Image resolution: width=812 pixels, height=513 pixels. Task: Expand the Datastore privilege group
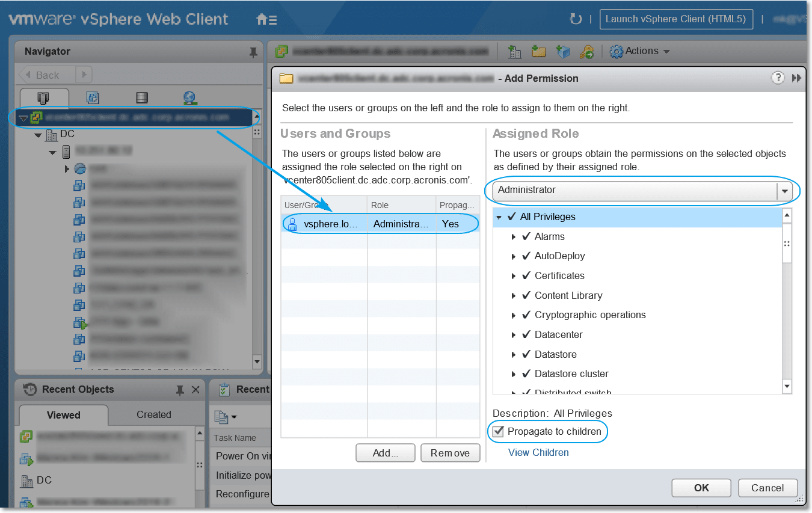tap(514, 355)
